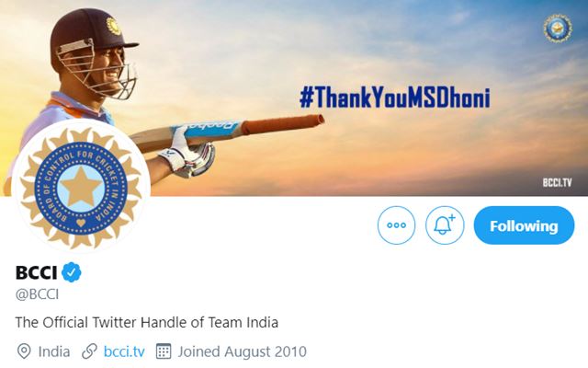Click the BCCI display name
The image size is (588, 368).
[37, 272]
